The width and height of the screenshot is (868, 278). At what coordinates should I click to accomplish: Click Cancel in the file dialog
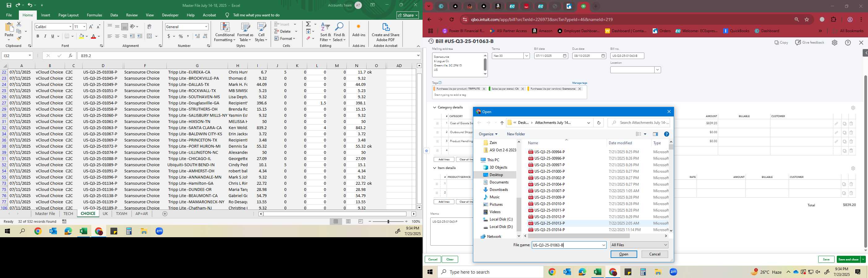655,255
